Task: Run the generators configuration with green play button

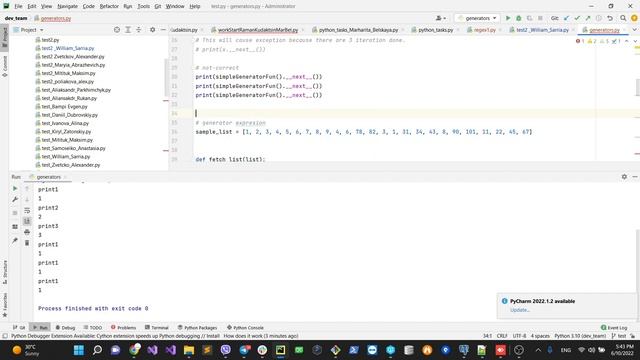Action: click(508, 18)
